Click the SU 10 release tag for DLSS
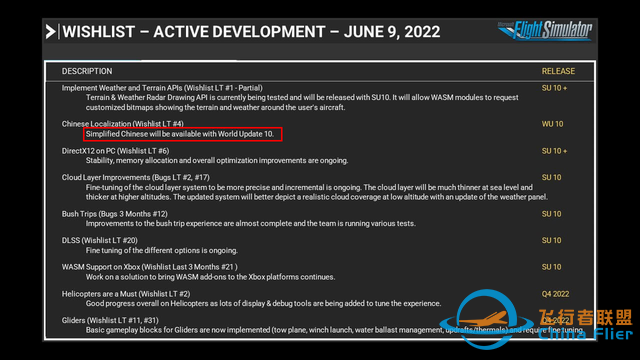Viewport: 640px width, 360px height. point(551,240)
